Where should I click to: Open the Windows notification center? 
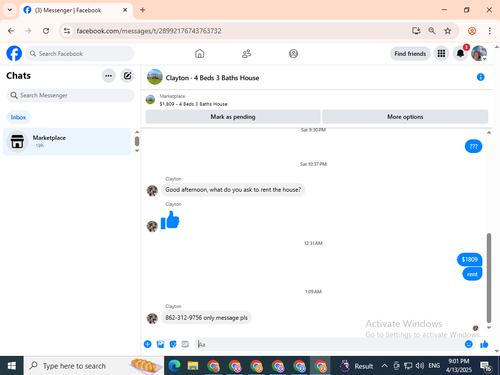485,366
